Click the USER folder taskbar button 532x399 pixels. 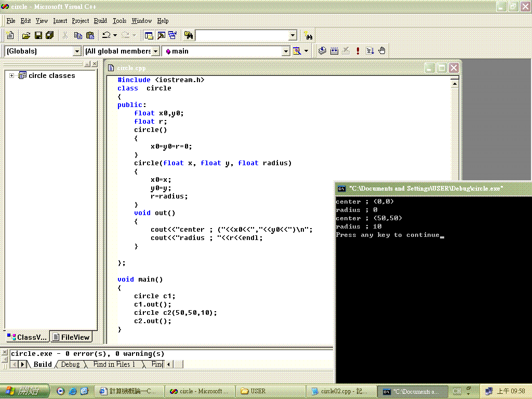click(x=270, y=391)
